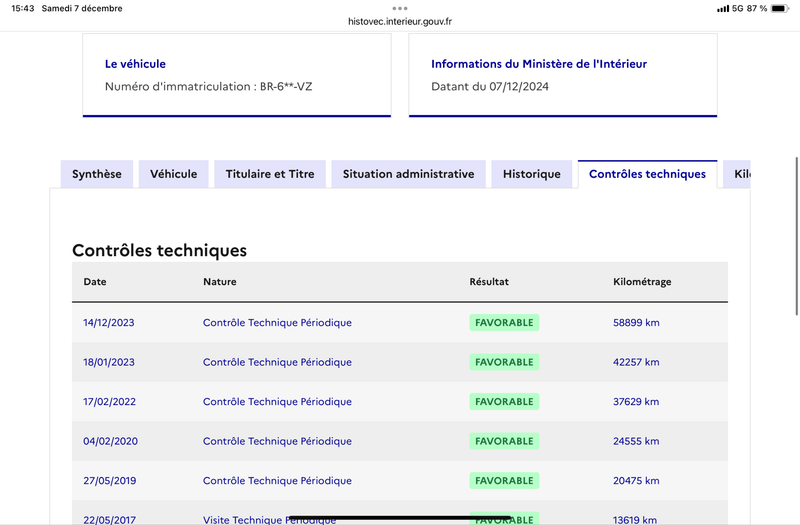Click the Datant du 07/12/2024 text
Viewport: 800px width, 525px height.
490,86
